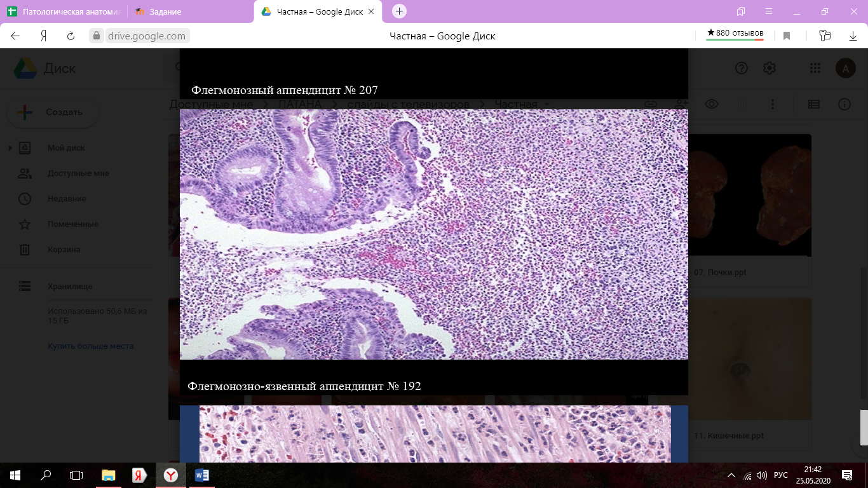The image size is (868, 488).
Task: Open the Drive help question icon
Action: click(x=742, y=68)
